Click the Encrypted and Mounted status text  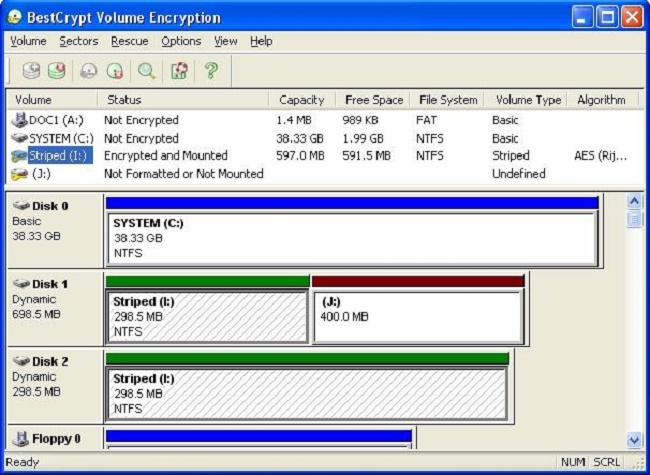pyautogui.click(x=166, y=156)
